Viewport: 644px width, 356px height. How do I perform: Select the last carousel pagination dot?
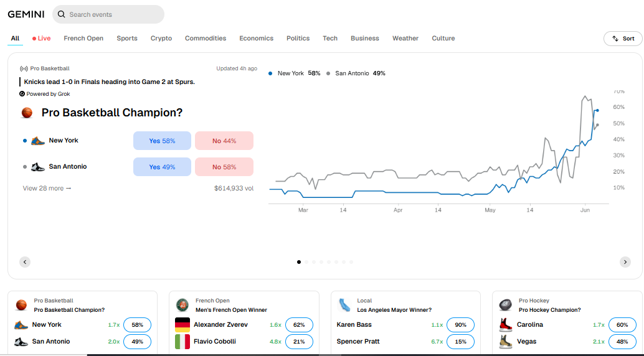(x=351, y=262)
